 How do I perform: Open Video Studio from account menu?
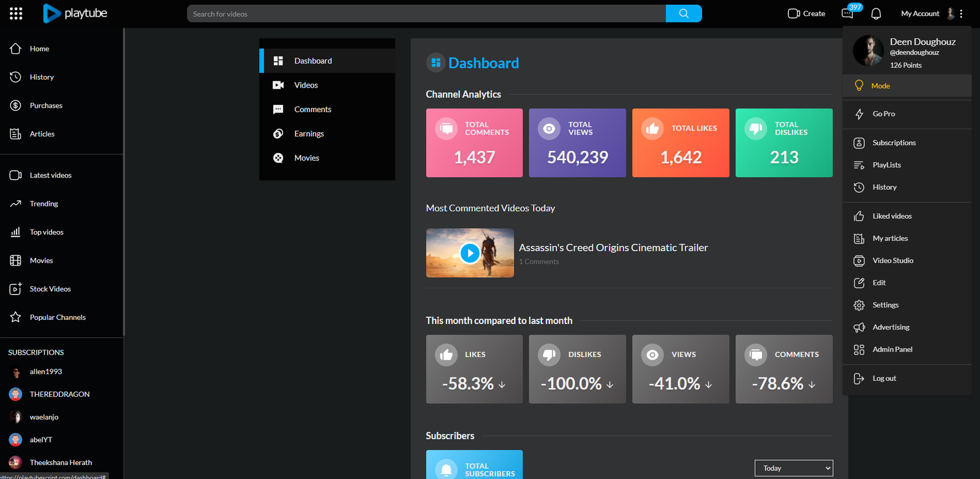click(892, 261)
